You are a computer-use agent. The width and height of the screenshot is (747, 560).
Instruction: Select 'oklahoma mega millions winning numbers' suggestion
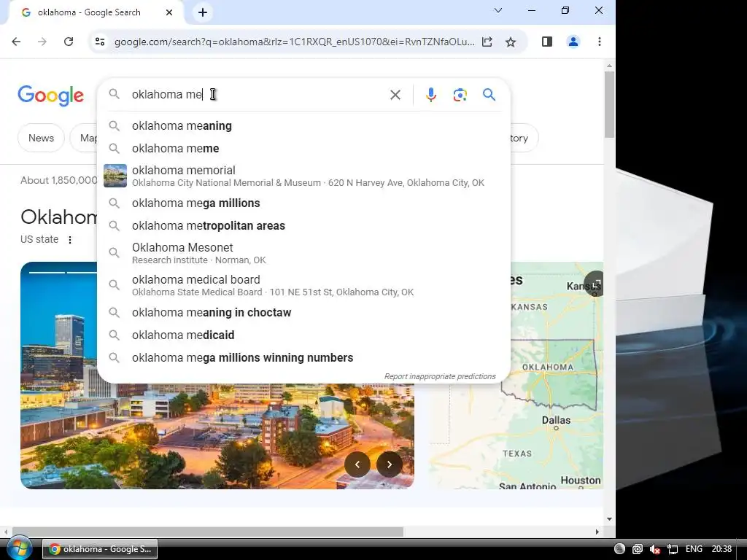(303, 357)
